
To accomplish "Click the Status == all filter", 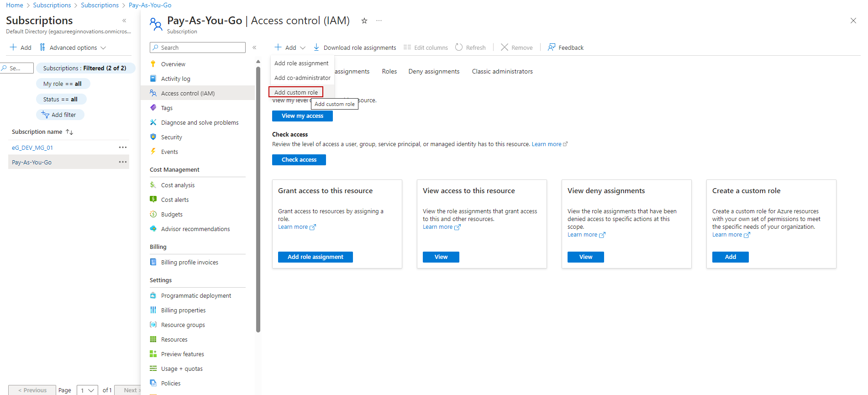I will [x=61, y=99].
